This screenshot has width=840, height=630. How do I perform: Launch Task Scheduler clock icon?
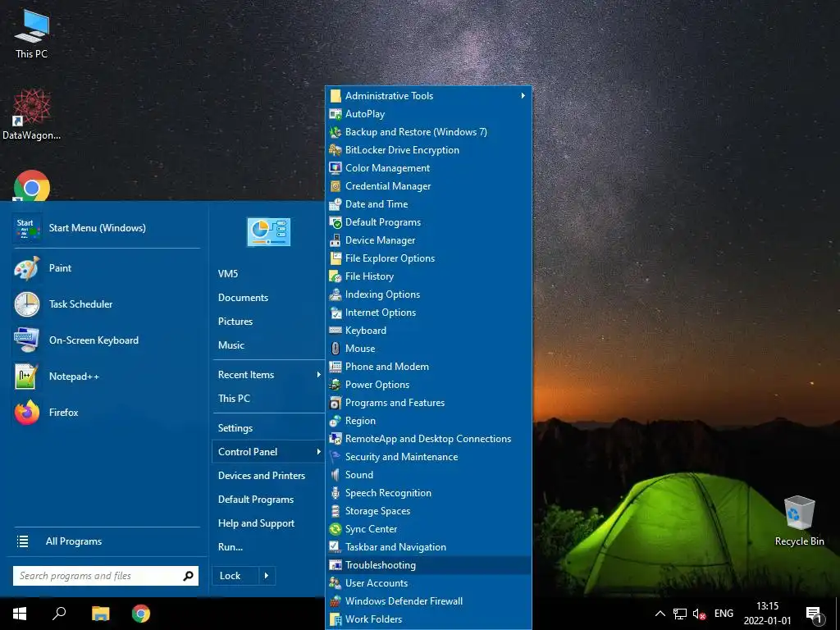(x=27, y=304)
